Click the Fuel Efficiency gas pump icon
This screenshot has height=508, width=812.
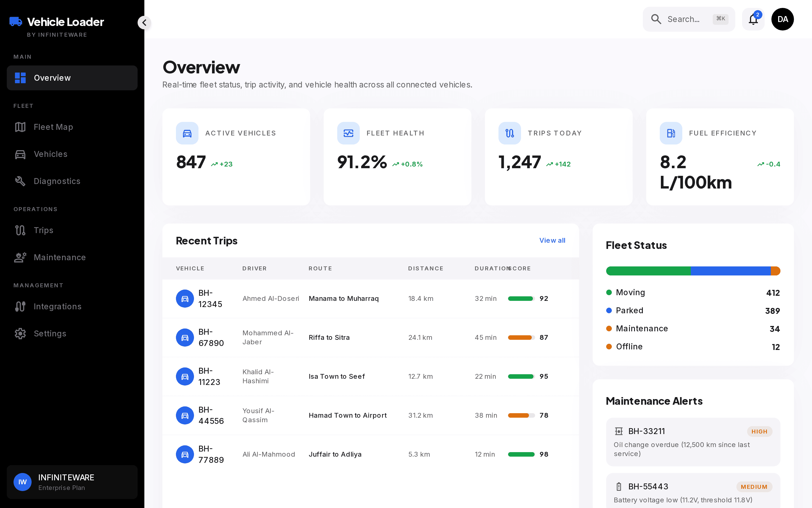(671, 133)
